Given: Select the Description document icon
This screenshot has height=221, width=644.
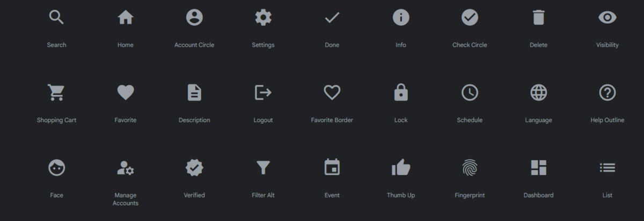Looking at the screenshot, I should tap(194, 92).
